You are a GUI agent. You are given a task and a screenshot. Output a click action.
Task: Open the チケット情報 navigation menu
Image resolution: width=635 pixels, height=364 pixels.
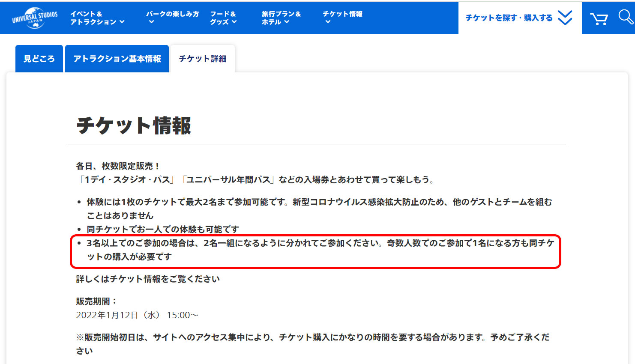(342, 14)
